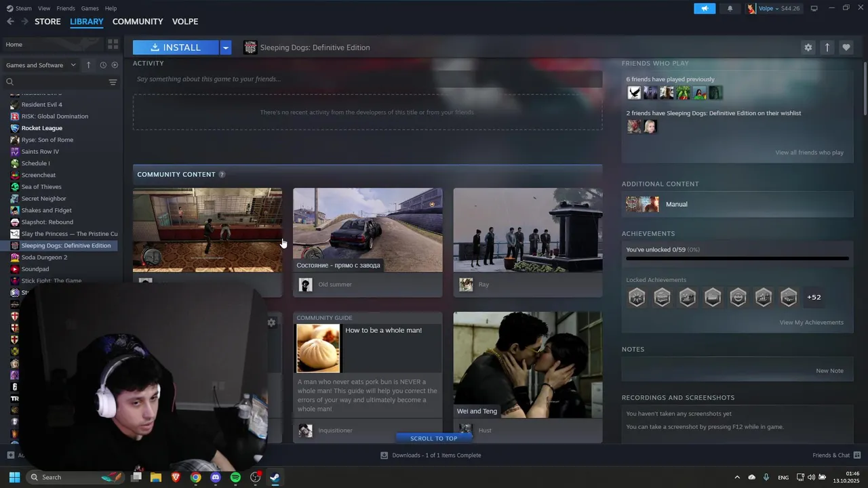This screenshot has width=868, height=488.
Task: Open advanced library filter options icon
Action: click(113, 82)
